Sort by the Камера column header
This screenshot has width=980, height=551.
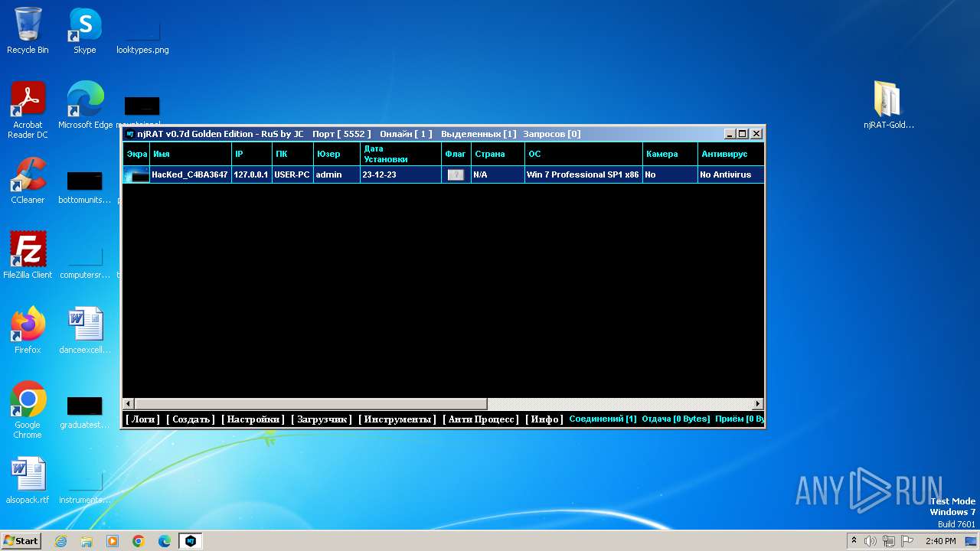tap(670, 154)
